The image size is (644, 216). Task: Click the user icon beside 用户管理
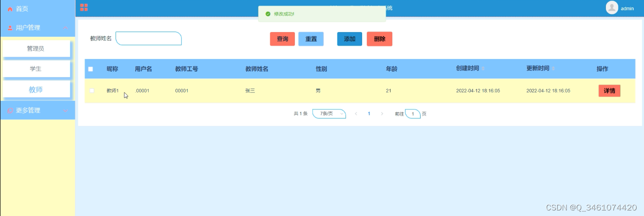(x=10, y=28)
